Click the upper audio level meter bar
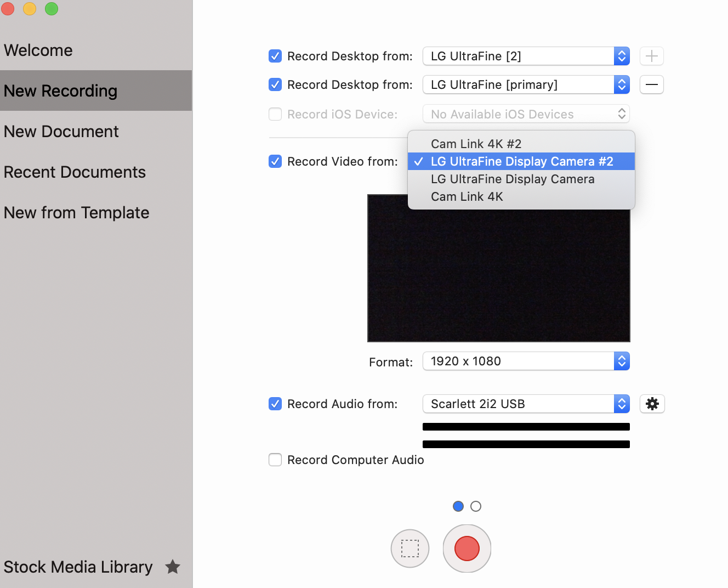The image size is (728, 588). tap(526, 427)
